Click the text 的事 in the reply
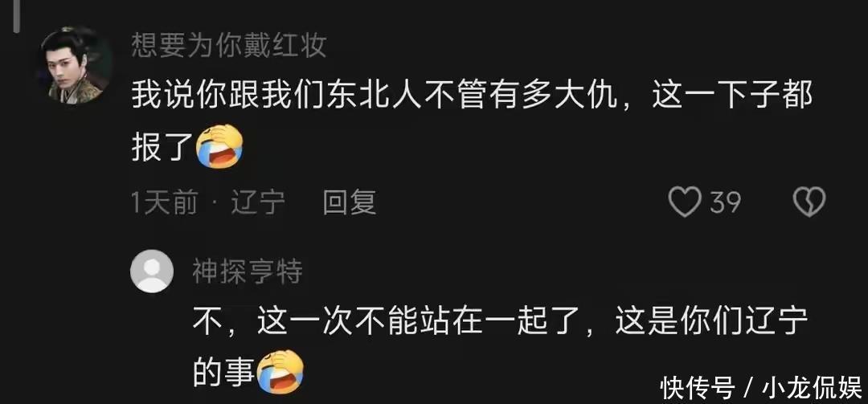This screenshot has width=868, height=404. point(223,373)
